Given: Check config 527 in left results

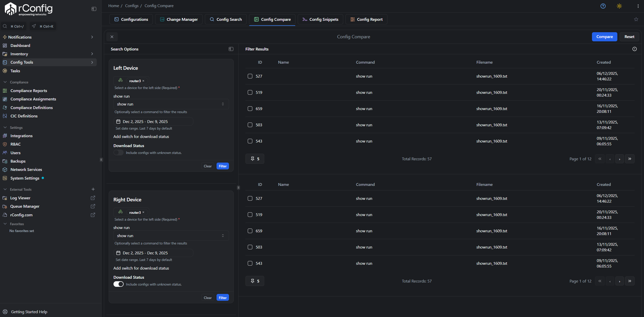Looking at the screenshot, I should (250, 76).
